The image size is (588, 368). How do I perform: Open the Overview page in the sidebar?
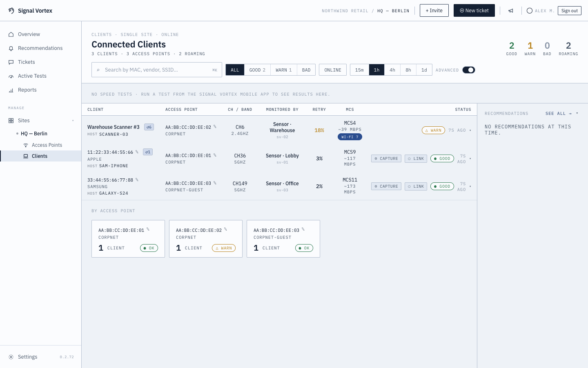click(x=41, y=34)
